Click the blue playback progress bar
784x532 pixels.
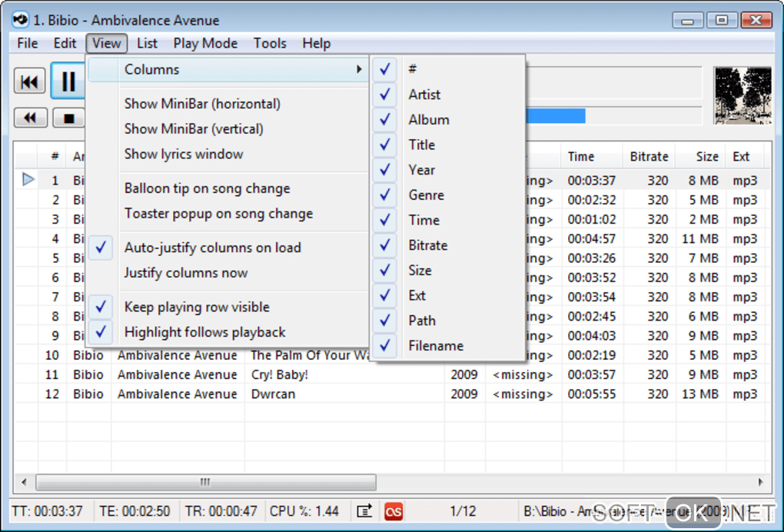(x=556, y=116)
